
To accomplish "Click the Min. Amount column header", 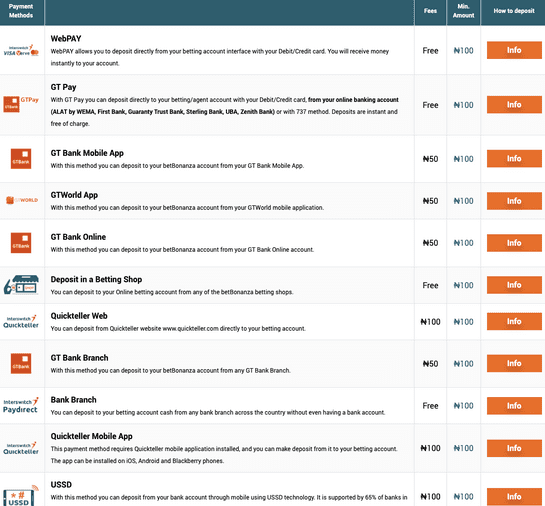I will (x=463, y=11).
